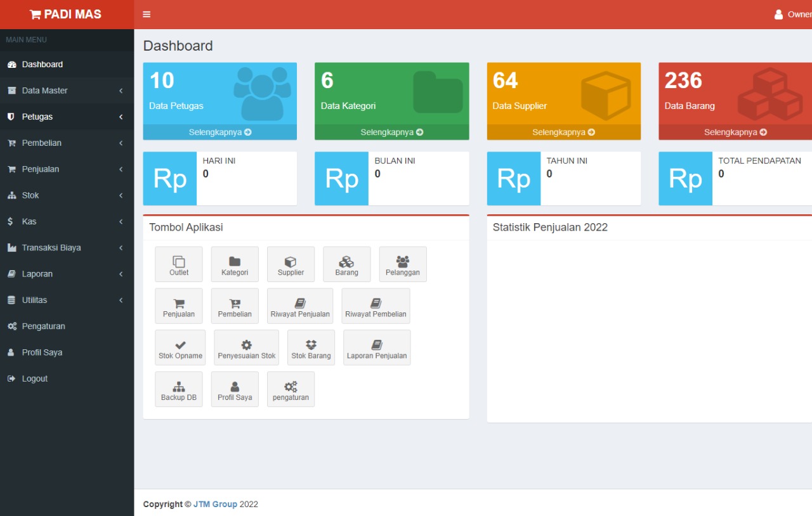The height and width of the screenshot is (516, 812).
Task: Open the Supplier box shortcut
Action: pos(291,264)
